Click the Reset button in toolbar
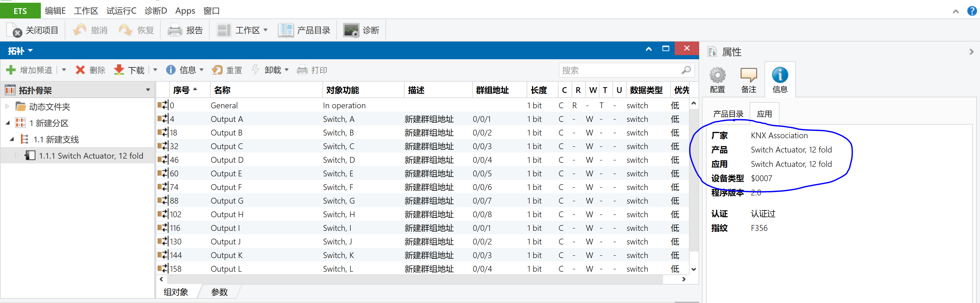The image size is (980, 303). tap(227, 70)
